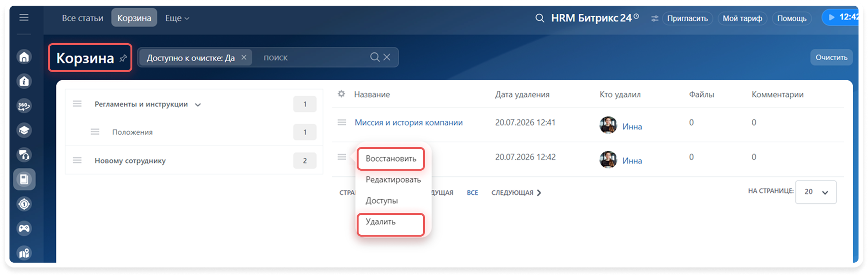Choose Восстановить in context menu
868x276 pixels.
pos(391,159)
